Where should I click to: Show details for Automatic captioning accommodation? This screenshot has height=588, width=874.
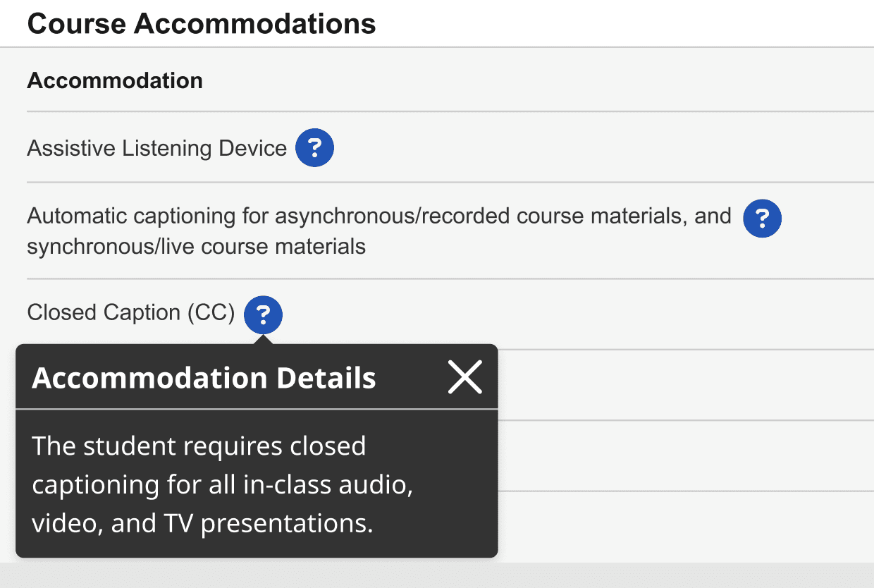coord(763,218)
